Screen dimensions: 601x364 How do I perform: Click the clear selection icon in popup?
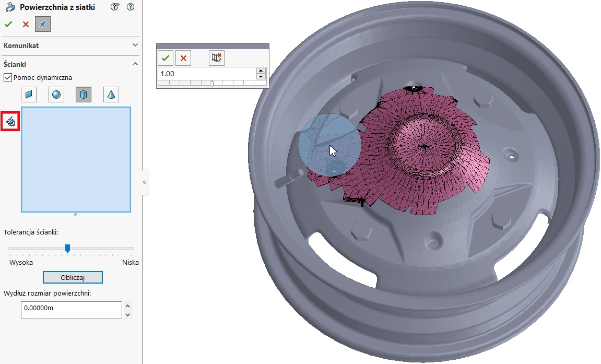(x=217, y=58)
